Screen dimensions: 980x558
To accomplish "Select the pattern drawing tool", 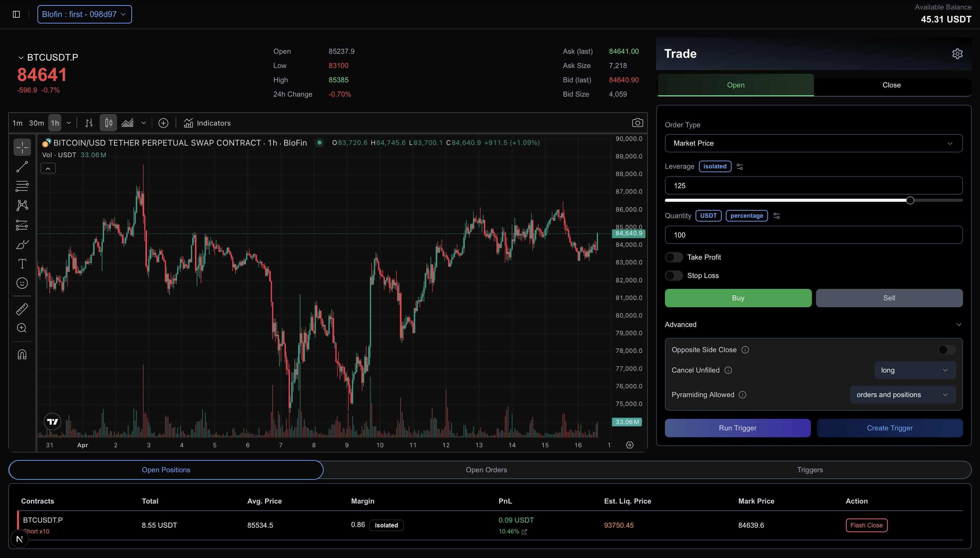I will 22,206.
